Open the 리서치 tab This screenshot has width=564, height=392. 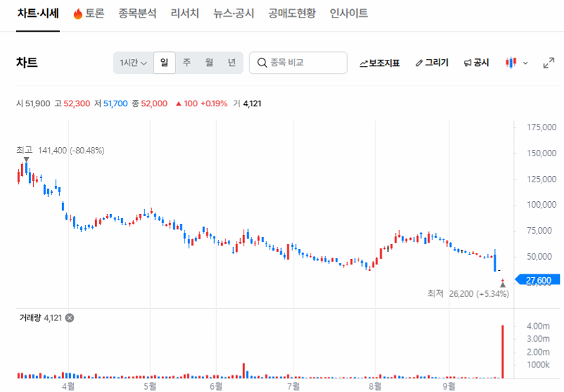tap(184, 13)
